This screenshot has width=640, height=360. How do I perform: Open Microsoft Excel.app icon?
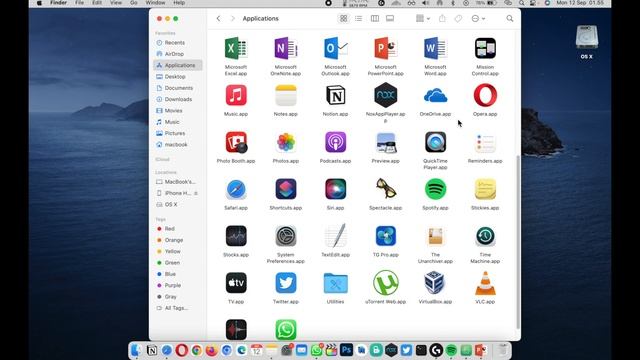click(x=236, y=48)
